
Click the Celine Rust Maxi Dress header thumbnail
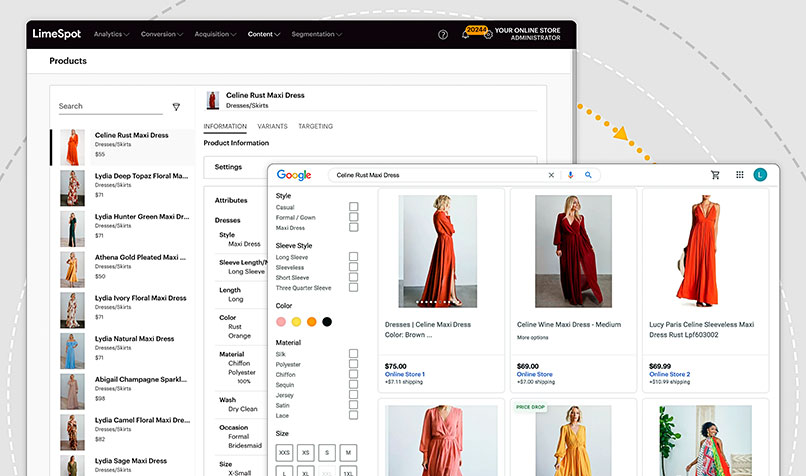tap(212, 100)
